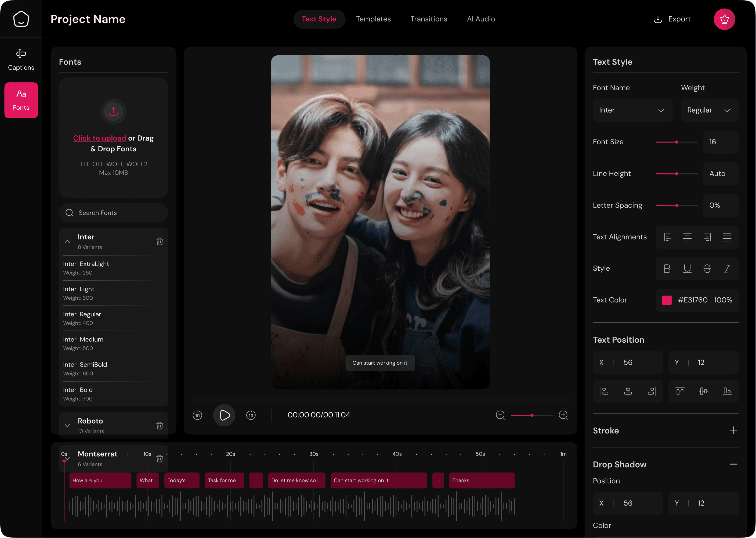
Task: Select the Fonts panel in sidebar
Action: 21,100
